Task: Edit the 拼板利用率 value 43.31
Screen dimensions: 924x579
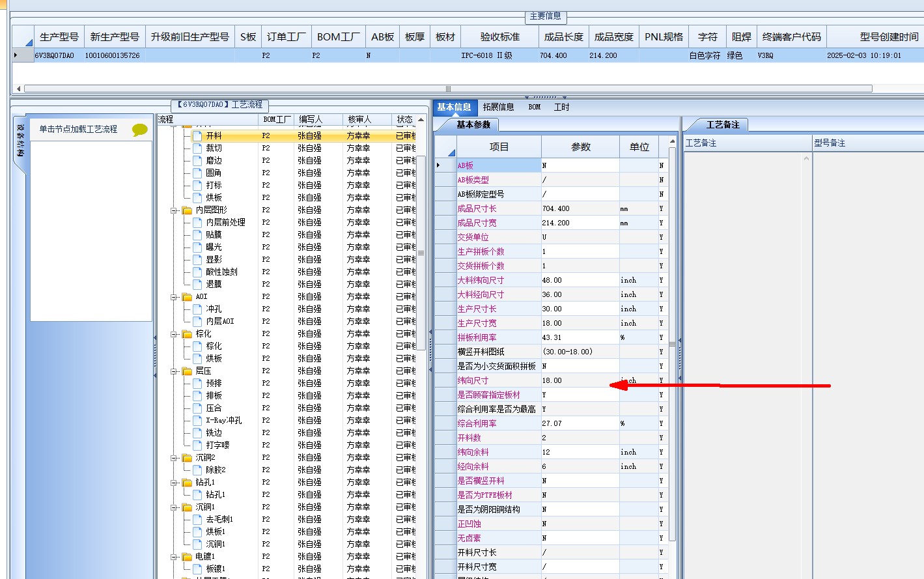Action: 580,337
